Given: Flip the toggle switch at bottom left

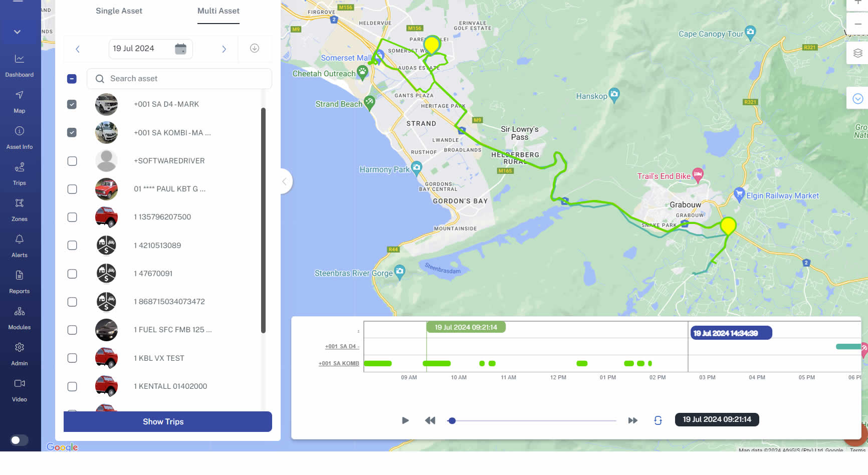Looking at the screenshot, I should pyautogui.click(x=19, y=440).
